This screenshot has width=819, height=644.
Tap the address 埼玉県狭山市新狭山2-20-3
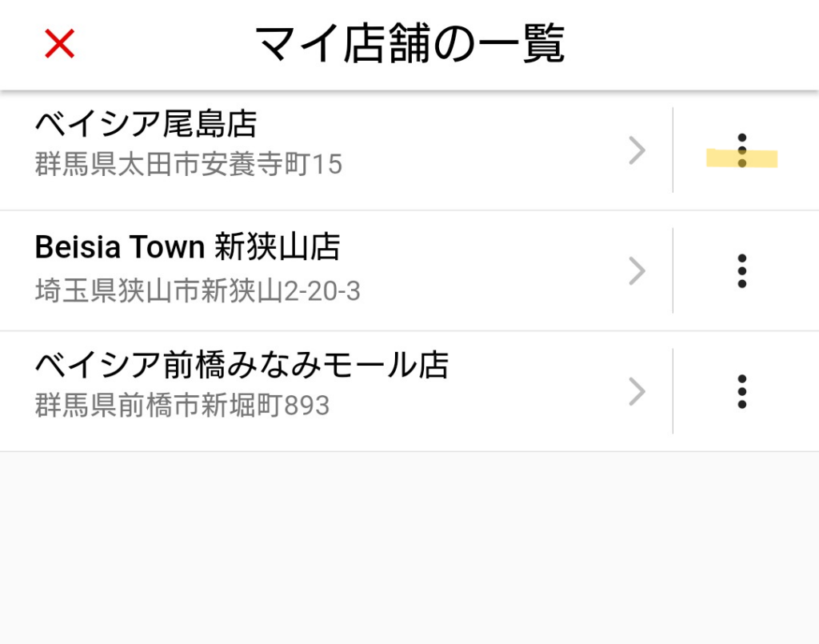198,290
